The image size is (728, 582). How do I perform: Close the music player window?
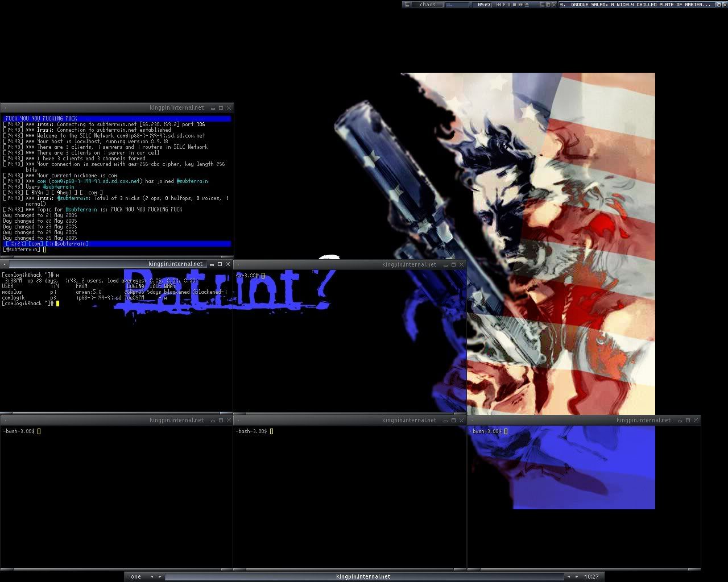click(x=554, y=5)
